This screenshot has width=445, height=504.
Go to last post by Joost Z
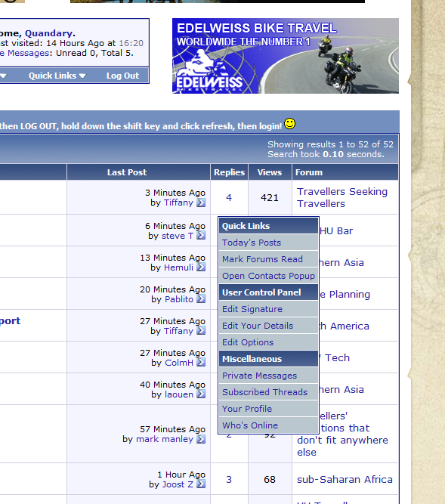[201, 484]
